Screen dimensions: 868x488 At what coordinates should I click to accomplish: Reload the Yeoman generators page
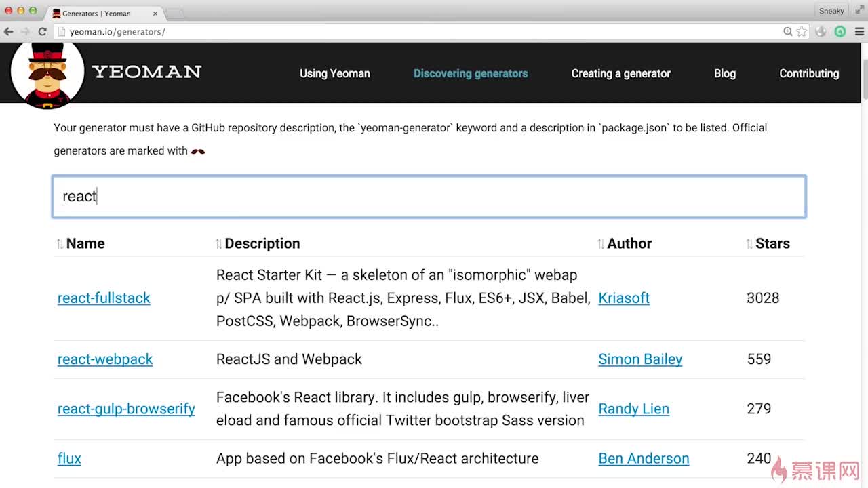click(x=42, y=32)
